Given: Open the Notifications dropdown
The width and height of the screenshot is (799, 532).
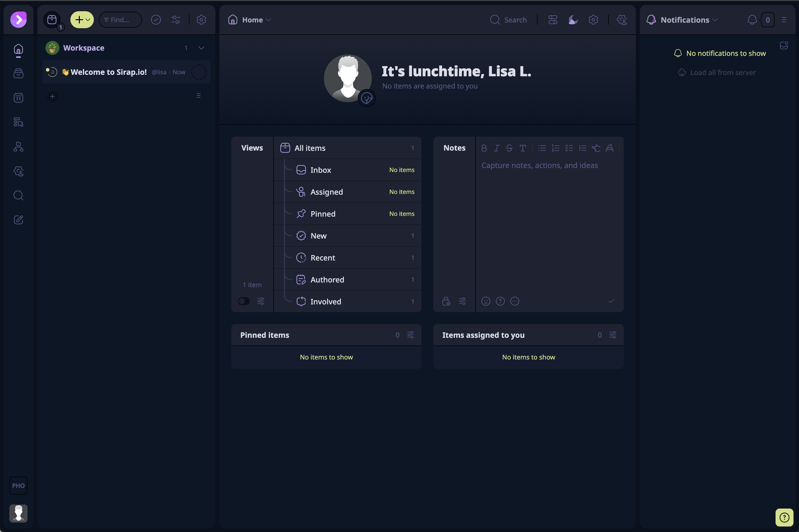Looking at the screenshot, I should coord(715,20).
